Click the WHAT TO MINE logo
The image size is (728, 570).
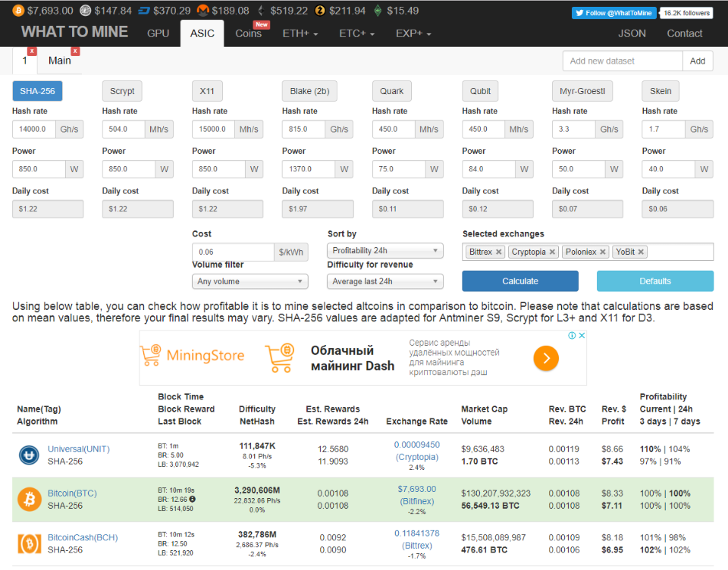tap(74, 32)
